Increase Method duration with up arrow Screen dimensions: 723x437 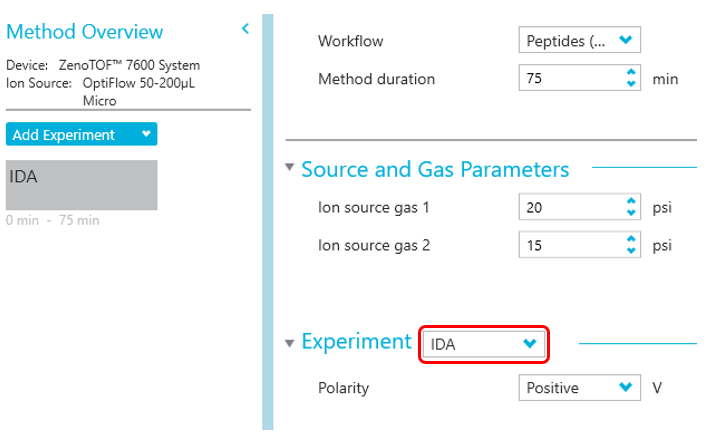tap(630, 73)
